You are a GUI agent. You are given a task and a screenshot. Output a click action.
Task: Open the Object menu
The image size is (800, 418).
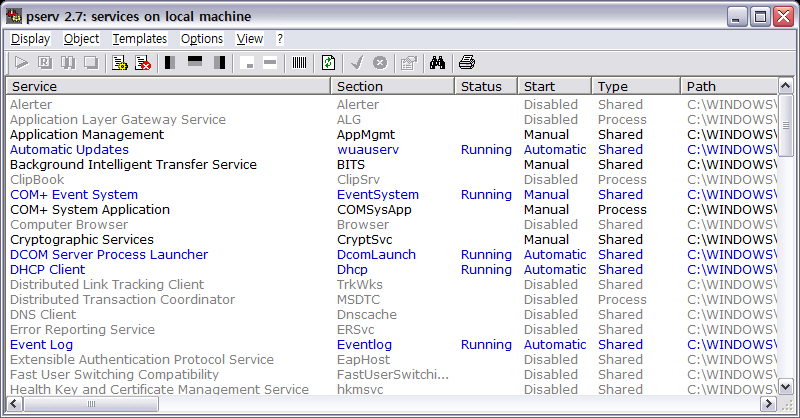pos(81,39)
